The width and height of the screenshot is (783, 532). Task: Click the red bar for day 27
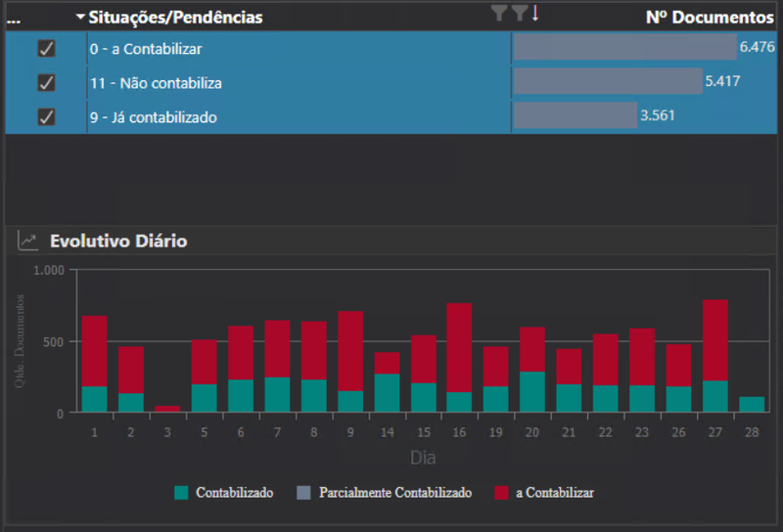715,340
